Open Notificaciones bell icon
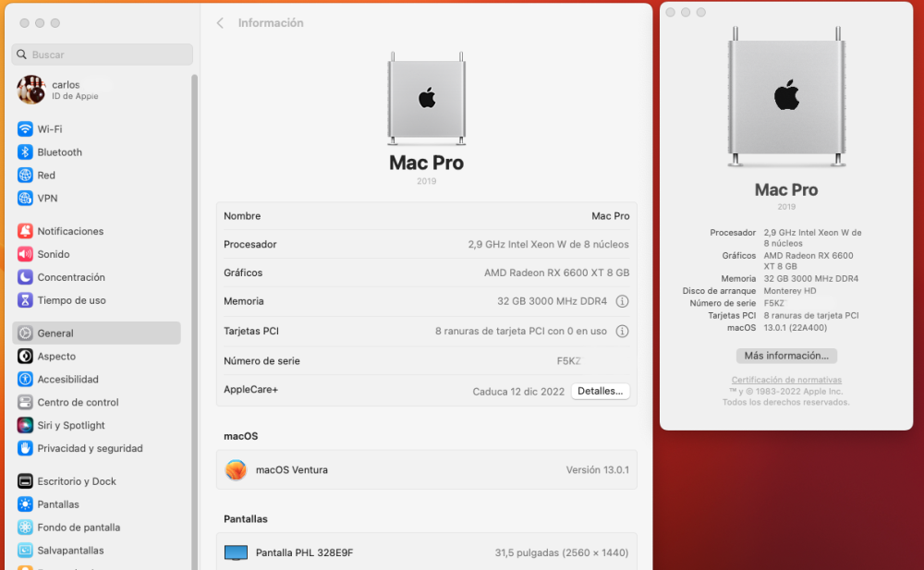The image size is (924, 570). (25, 230)
